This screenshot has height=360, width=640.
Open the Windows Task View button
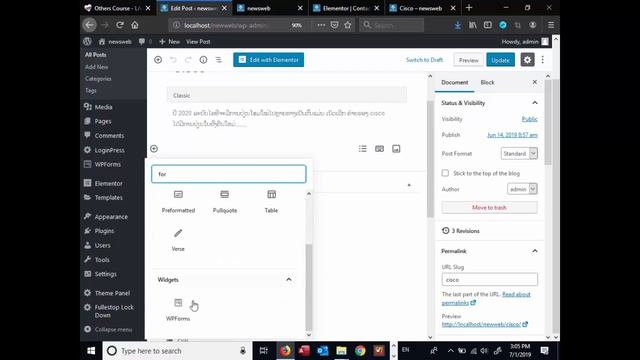pos(264,351)
